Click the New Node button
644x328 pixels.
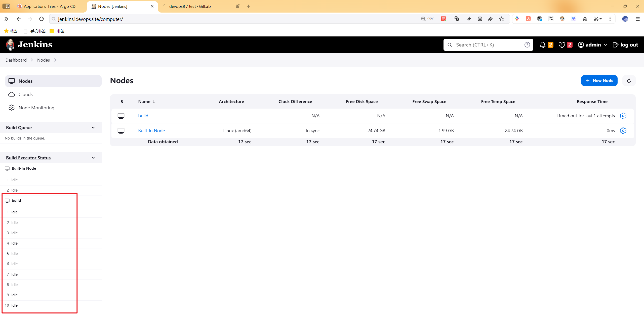pyautogui.click(x=599, y=81)
